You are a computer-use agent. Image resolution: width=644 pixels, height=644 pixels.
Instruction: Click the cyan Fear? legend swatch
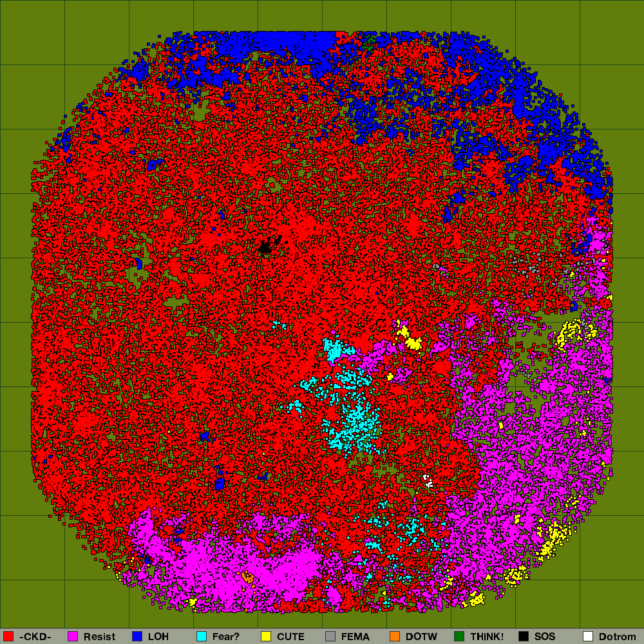pyautogui.click(x=202, y=636)
